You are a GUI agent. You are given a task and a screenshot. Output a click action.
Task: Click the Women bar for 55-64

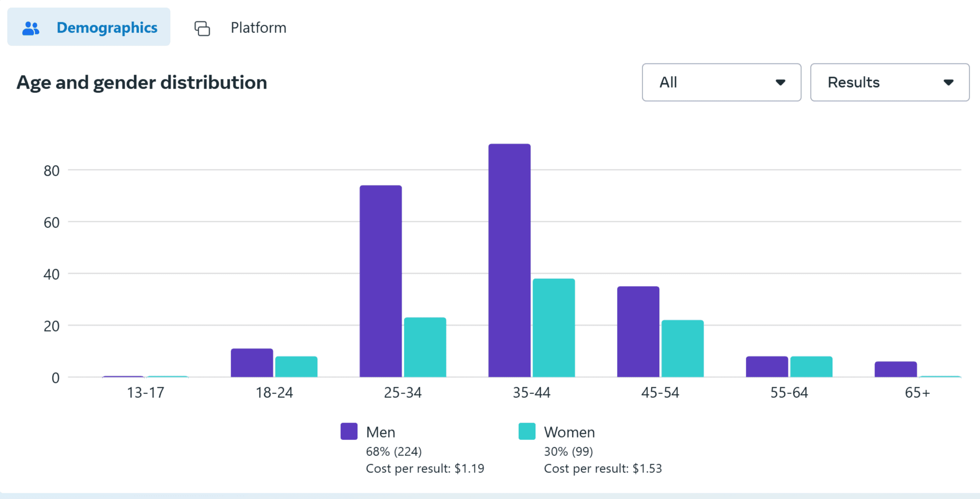pyautogui.click(x=811, y=366)
